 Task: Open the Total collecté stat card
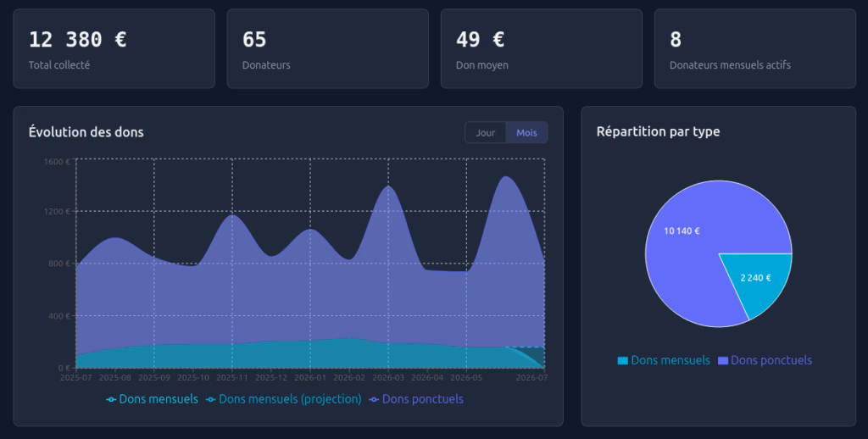[114, 48]
